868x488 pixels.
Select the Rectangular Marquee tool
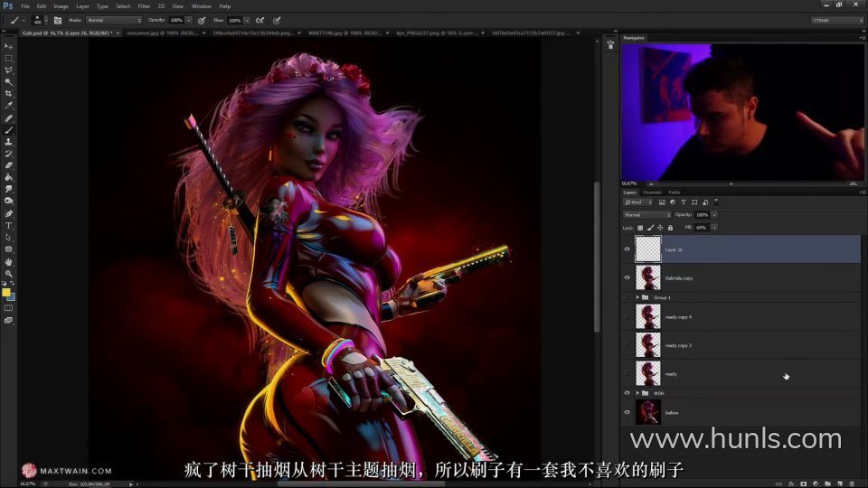pos(8,58)
